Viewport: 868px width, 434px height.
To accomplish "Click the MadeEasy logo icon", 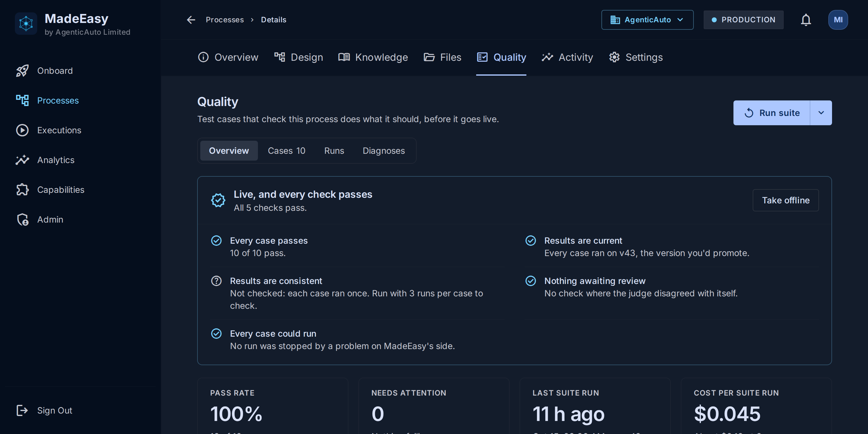I will pos(26,24).
